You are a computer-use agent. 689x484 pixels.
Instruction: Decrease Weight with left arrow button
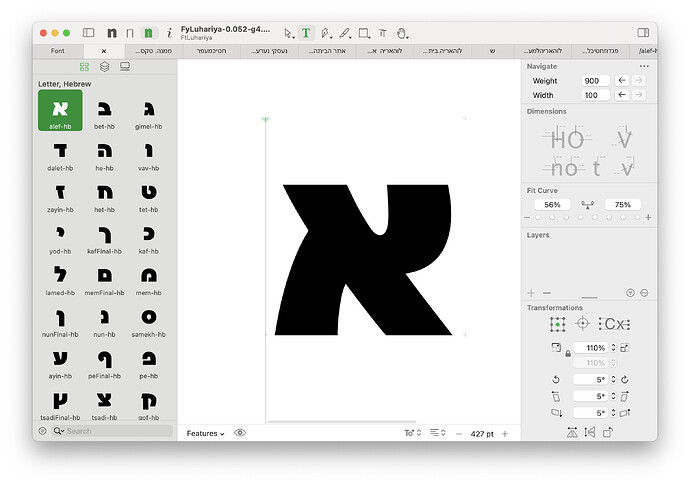621,80
